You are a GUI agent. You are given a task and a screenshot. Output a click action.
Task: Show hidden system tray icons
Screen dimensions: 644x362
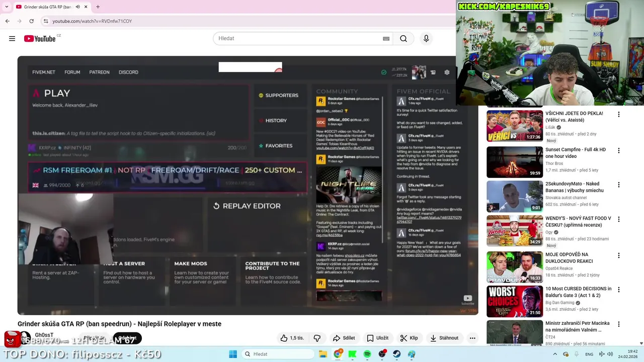555,354
